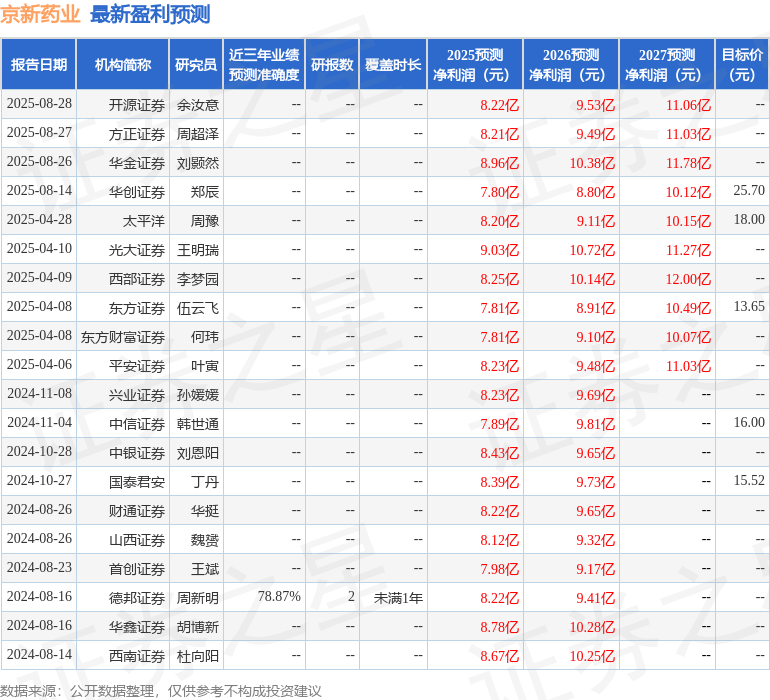Select the 东方财富证券 row entry
Viewport: 770px width, 700px height.
(x=123, y=337)
